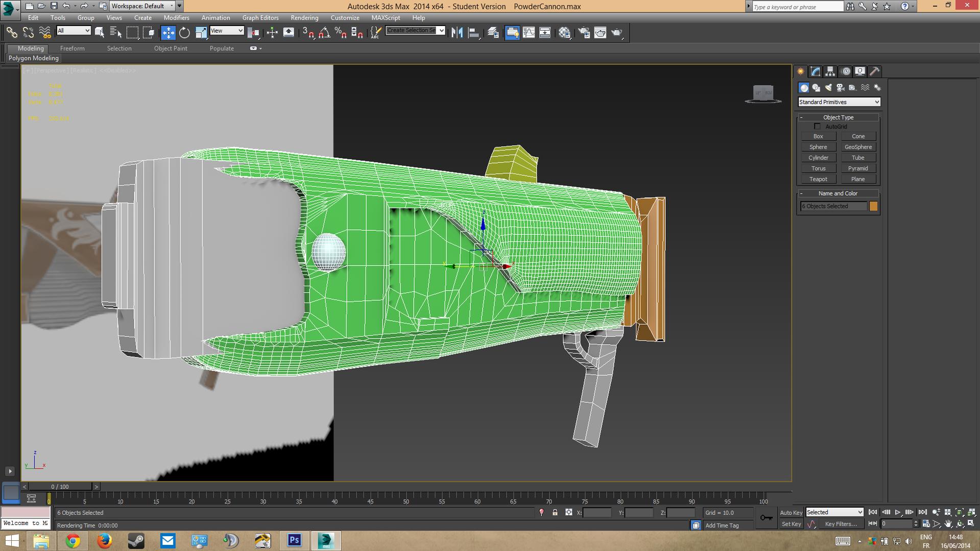This screenshot has width=980, height=551.
Task: Select the Lights create category
Action: tap(828, 88)
